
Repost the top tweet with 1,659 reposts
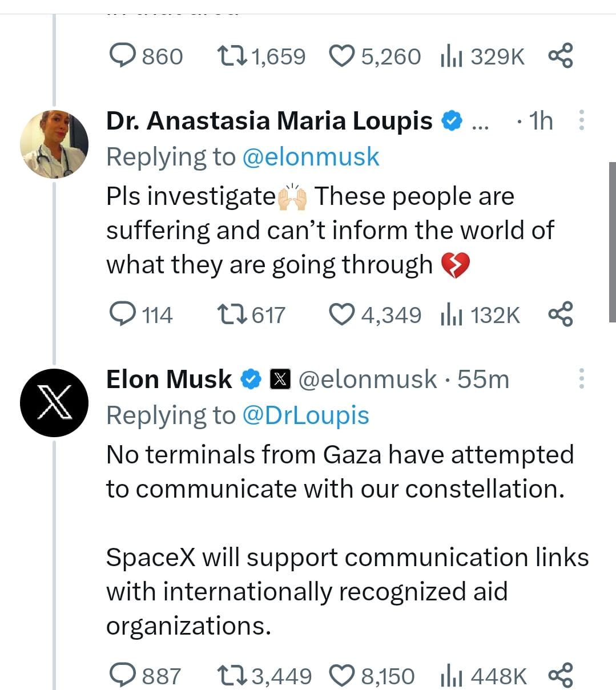click(232, 56)
